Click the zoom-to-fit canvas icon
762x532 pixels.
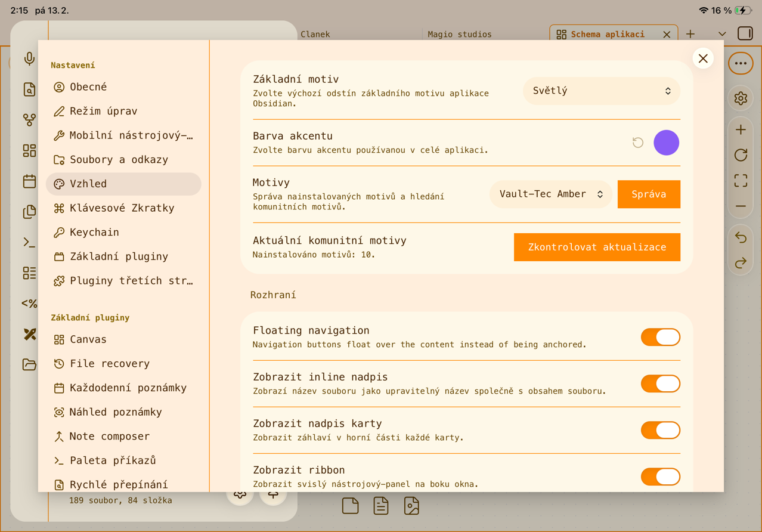click(x=741, y=181)
